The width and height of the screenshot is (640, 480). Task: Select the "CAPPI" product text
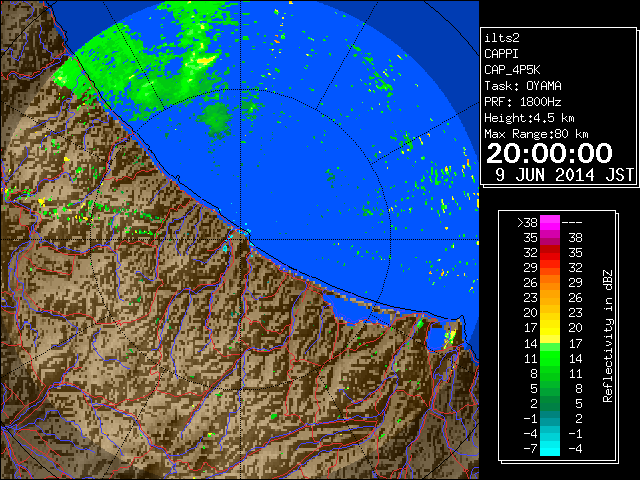click(x=501, y=54)
